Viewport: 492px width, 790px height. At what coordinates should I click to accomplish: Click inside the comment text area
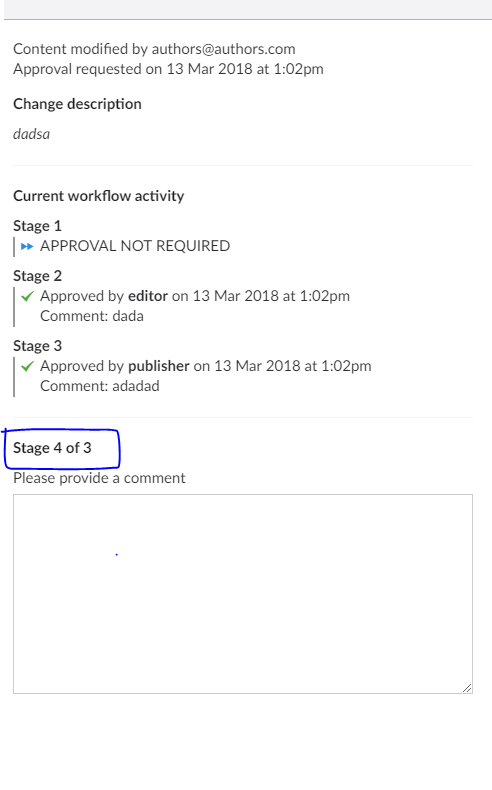[x=243, y=594]
